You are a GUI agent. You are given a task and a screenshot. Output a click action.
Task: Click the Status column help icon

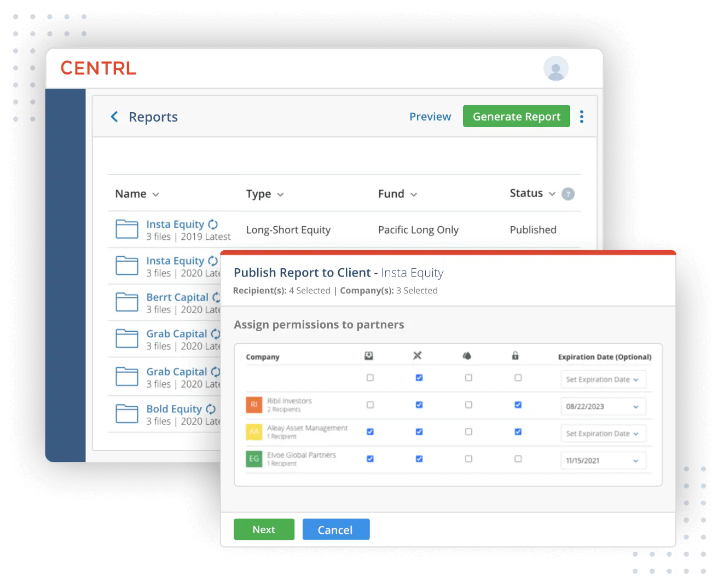(x=568, y=194)
